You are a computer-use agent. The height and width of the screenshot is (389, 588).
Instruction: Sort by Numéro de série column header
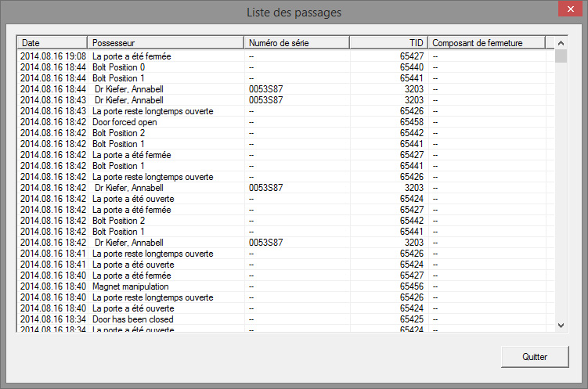point(296,43)
